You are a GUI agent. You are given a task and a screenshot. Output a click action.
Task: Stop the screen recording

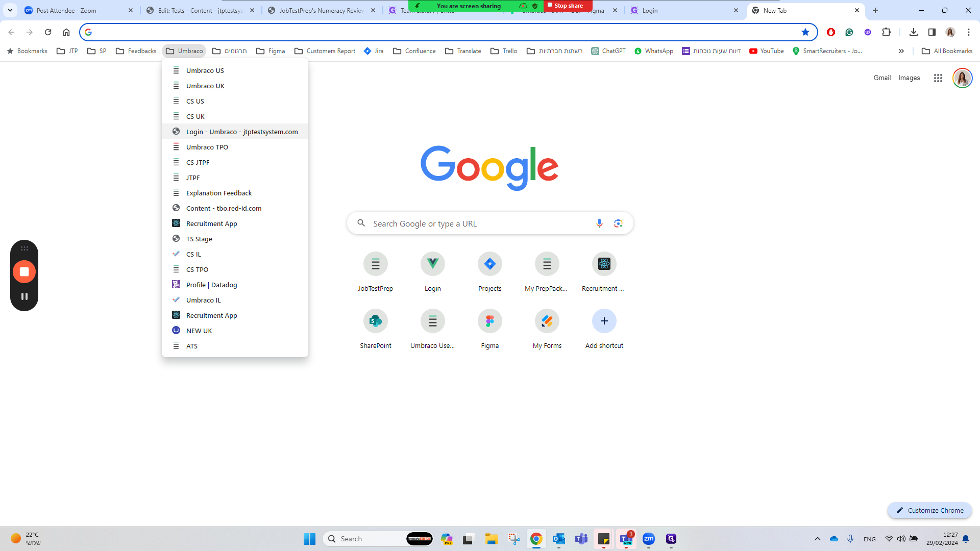[x=24, y=271]
